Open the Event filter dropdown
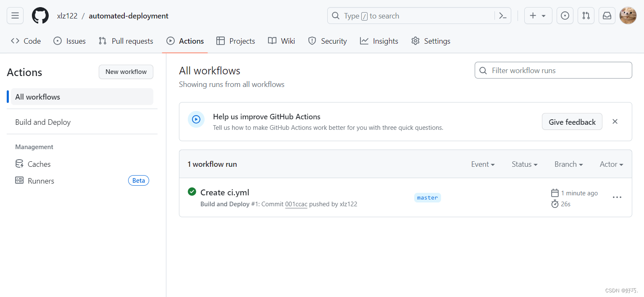Screen dimensions: 644x297 click(x=483, y=164)
